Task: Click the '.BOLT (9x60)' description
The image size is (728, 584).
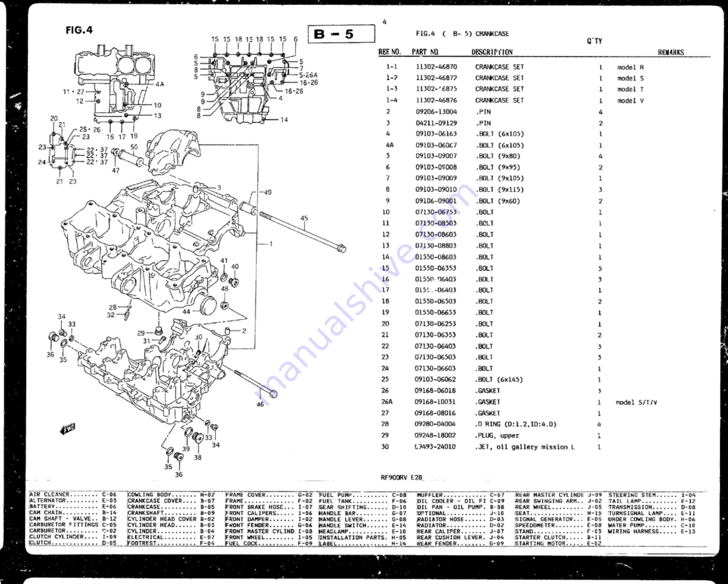Action: [498, 201]
